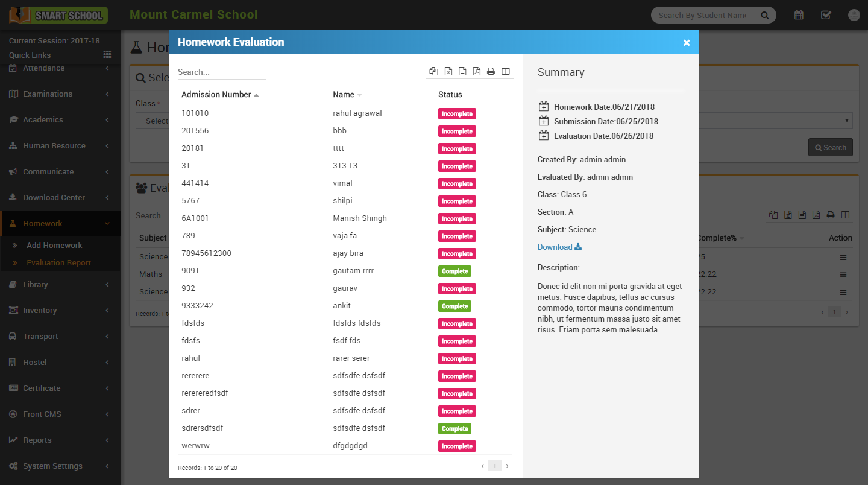Click the user avatar in top-right corner

pos(854,15)
